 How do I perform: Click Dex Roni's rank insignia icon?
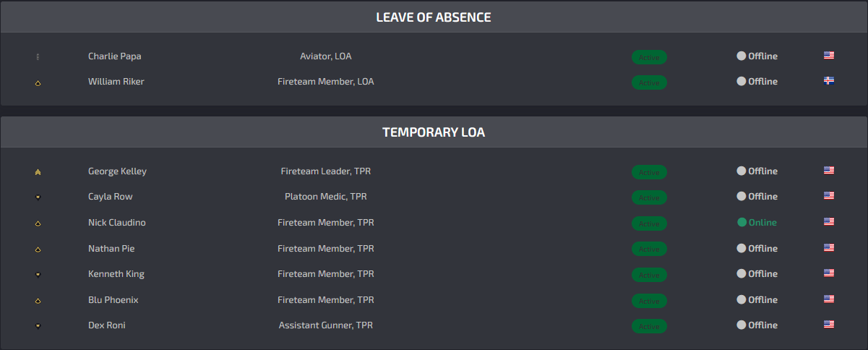pyautogui.click(x=38, y=326)
